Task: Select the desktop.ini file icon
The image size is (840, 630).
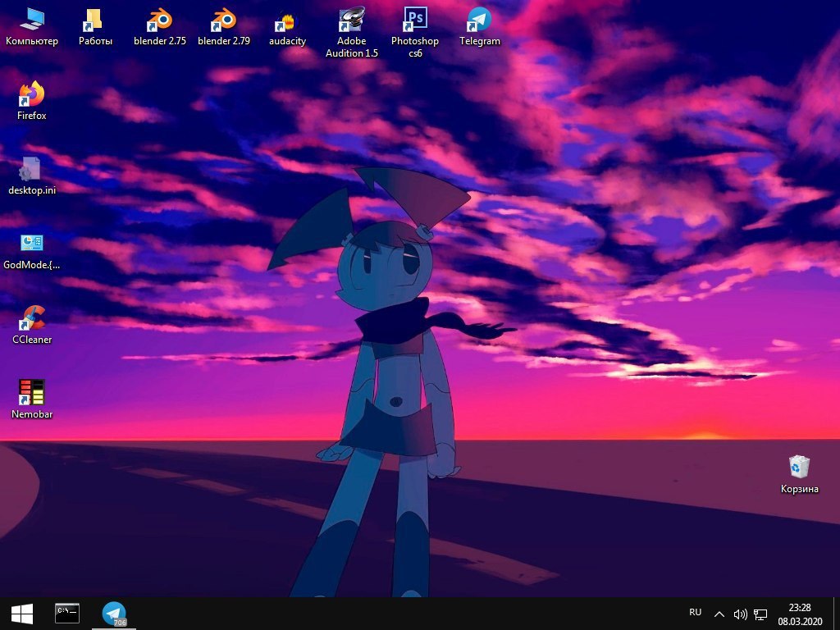Action: (x=32, y=176)
